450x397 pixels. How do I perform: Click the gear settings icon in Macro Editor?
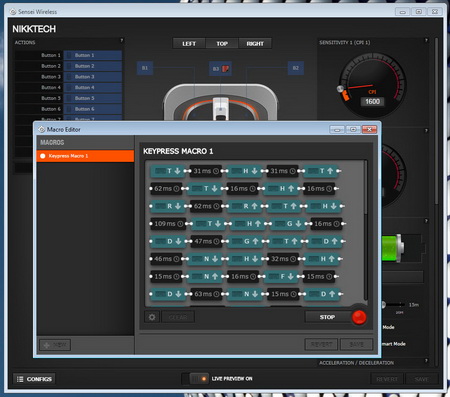(152, 317)
